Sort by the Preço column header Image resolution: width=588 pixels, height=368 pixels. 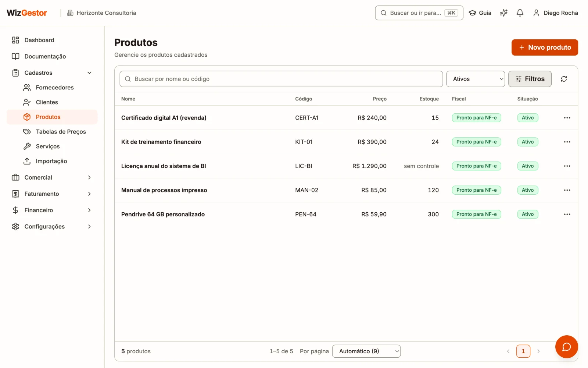coord(380,99)
